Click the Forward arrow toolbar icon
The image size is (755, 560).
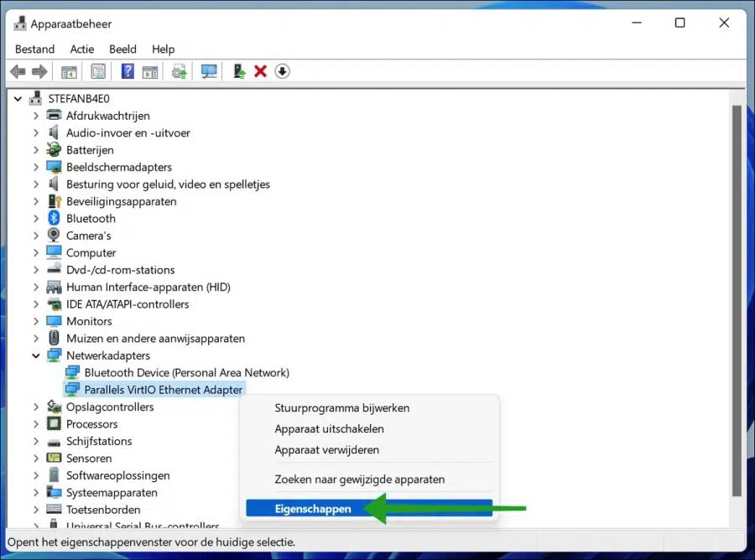click(x=39, y=72)
